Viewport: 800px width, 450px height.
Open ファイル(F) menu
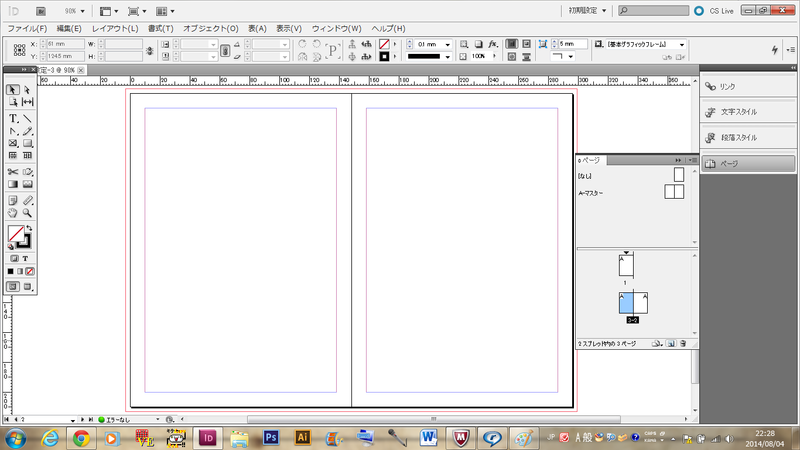(27, 29)
